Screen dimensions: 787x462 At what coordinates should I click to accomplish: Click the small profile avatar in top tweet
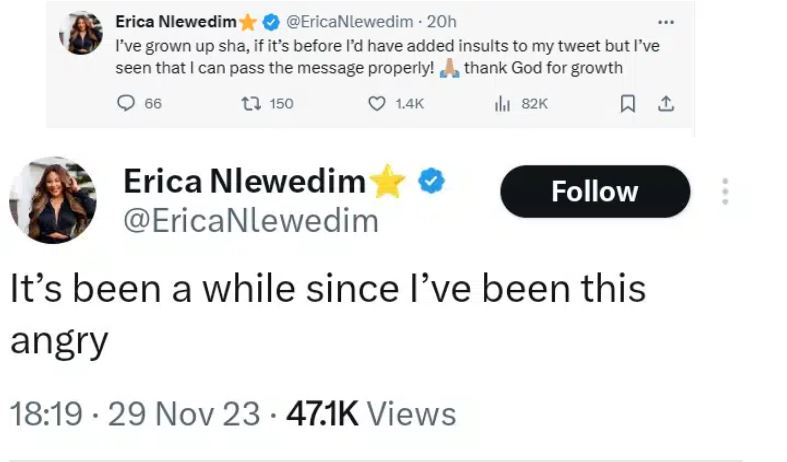coord(81,33)
